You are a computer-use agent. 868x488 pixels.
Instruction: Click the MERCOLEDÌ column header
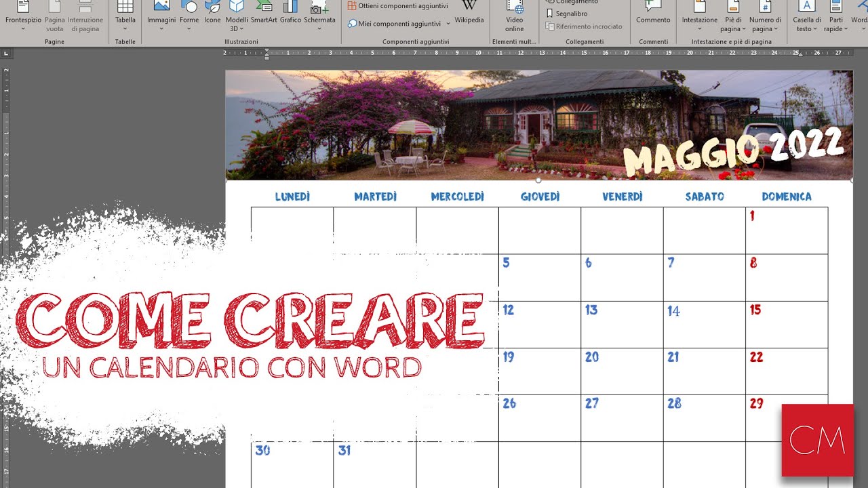coord(458,197)
